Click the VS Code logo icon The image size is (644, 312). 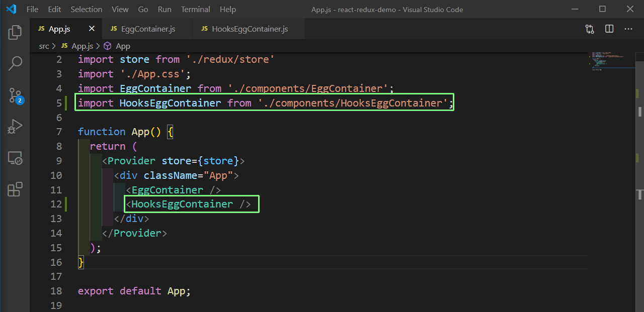tap(11, 9)
